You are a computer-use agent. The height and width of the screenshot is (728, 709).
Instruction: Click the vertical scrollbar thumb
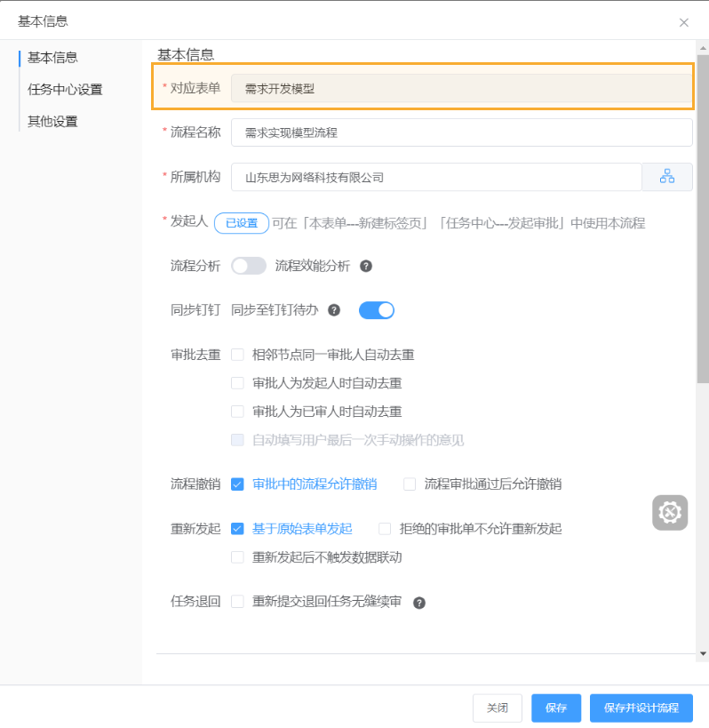[703, 219]
